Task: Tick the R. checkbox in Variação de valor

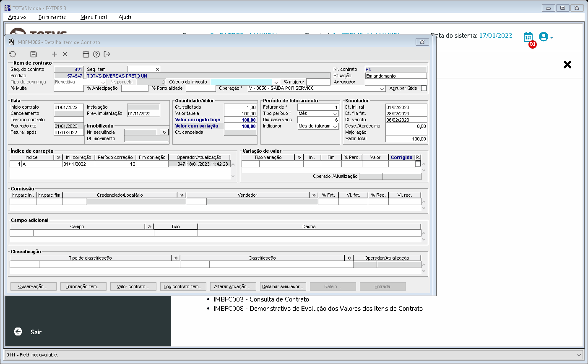Action: click(x=418, y=164)
